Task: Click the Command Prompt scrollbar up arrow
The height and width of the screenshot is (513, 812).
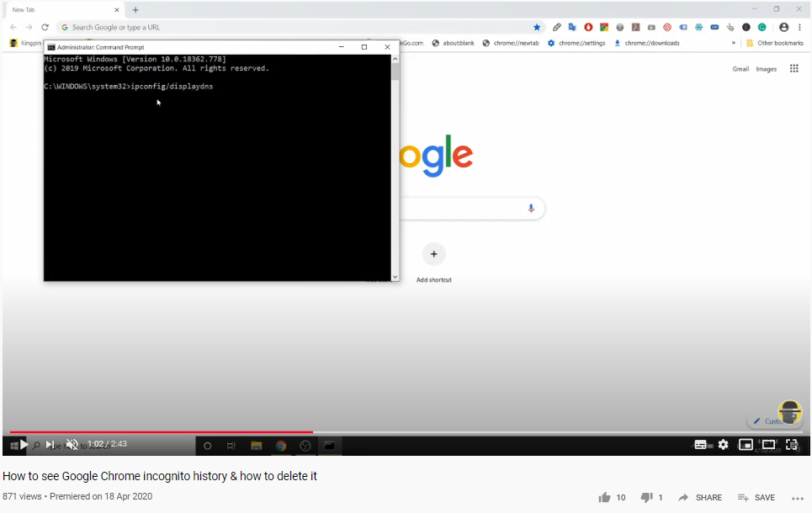Action: [x=395, y=59]
